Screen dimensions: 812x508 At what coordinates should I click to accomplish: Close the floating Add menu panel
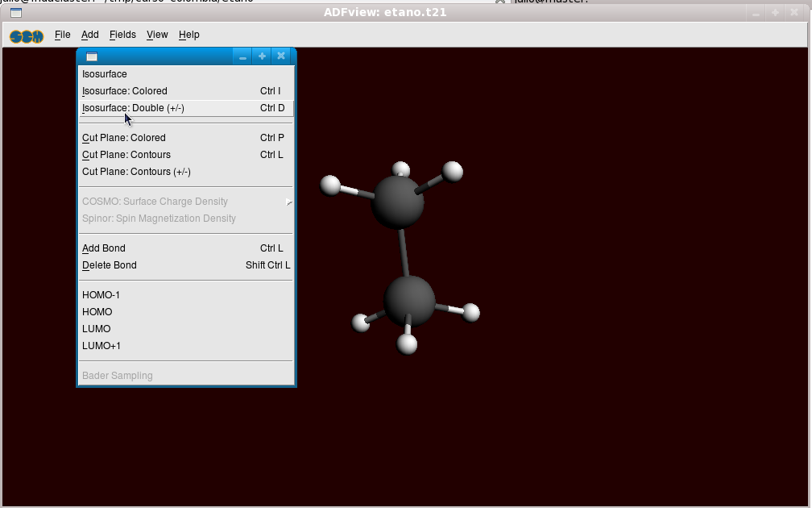click(281, 56)
